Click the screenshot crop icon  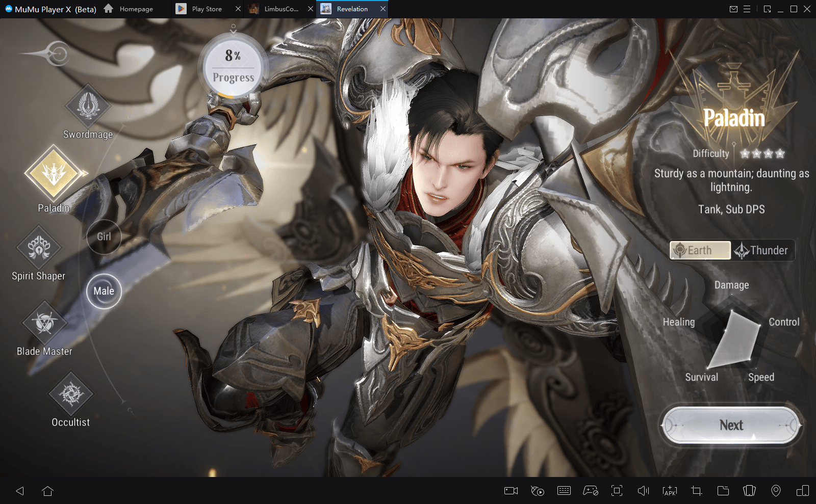(697, 491)
